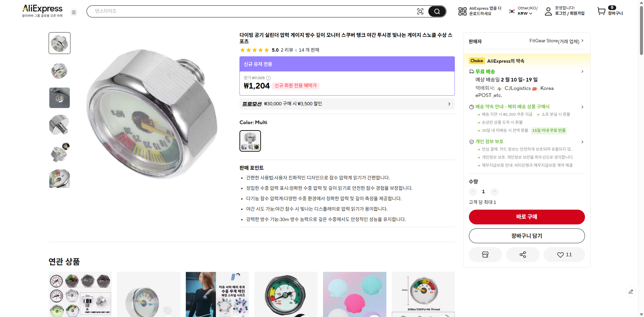Viewport: 644px width, 317px height.
Task: Expand the 프로모션 discount details chevron
Action: (x=449, y=104)
